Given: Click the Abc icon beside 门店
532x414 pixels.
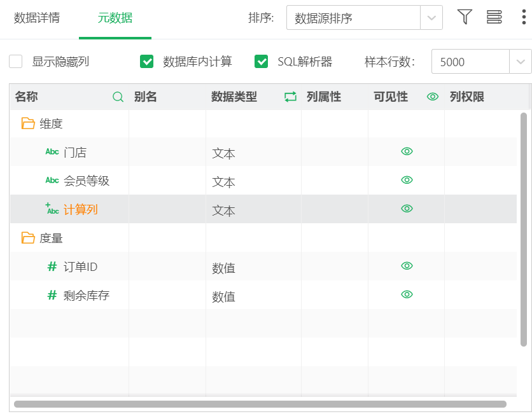Looking at the screenshot, I should [52, 152].
